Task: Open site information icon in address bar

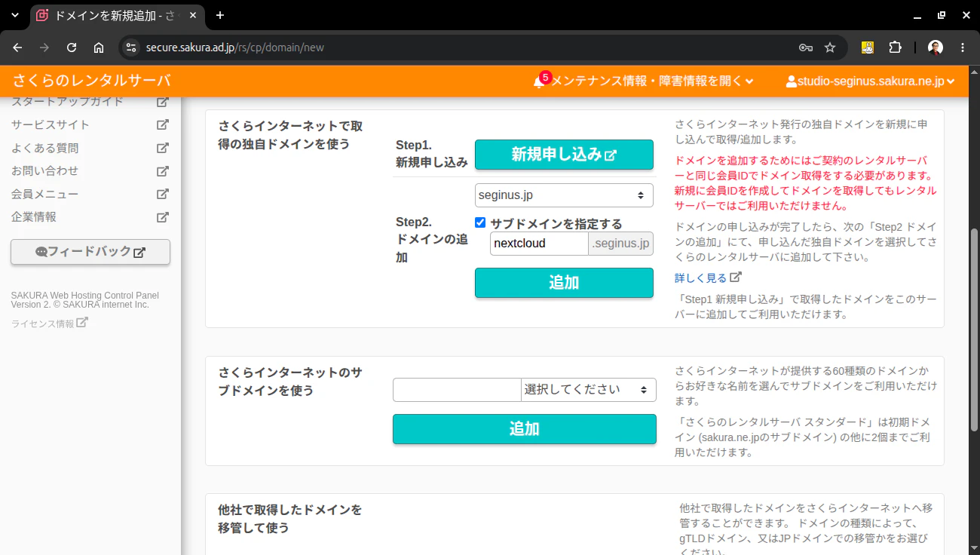Action: point(131,48)
